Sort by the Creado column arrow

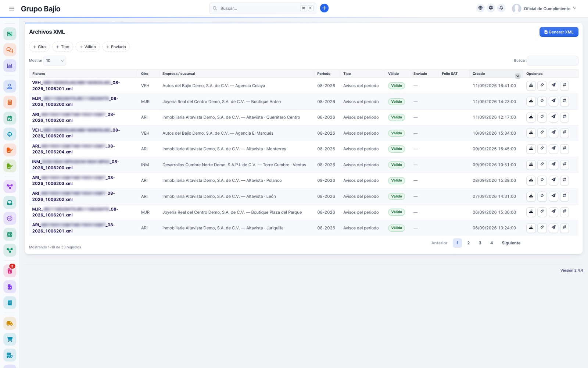[517, 76]
